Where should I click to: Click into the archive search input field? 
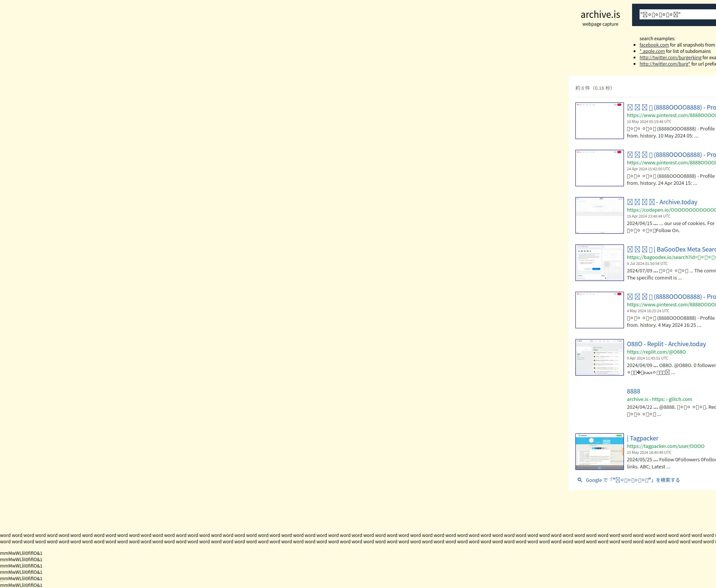click(x=678, y=15)
